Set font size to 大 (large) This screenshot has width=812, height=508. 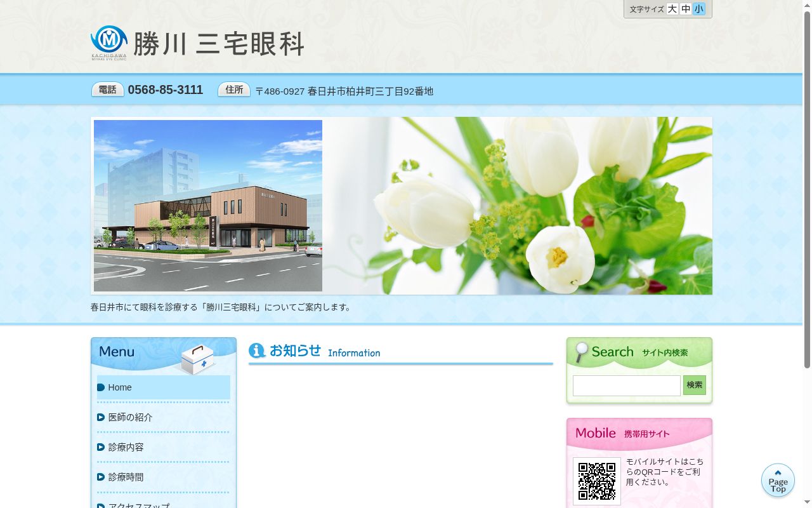click(x=672, y=9)
